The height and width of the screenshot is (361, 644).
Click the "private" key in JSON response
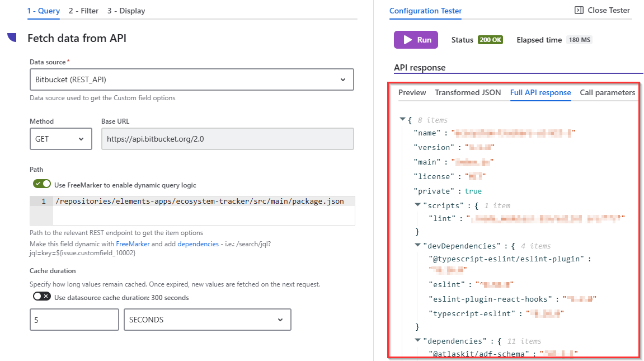point(434,191)
